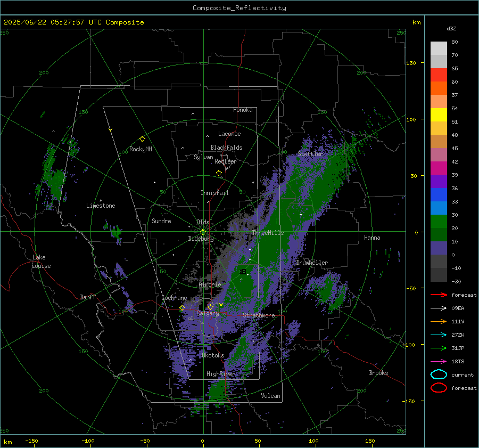Click the Strathmore map label
The width and height of the screenshot is (479, 448).
tap(259, 315)
